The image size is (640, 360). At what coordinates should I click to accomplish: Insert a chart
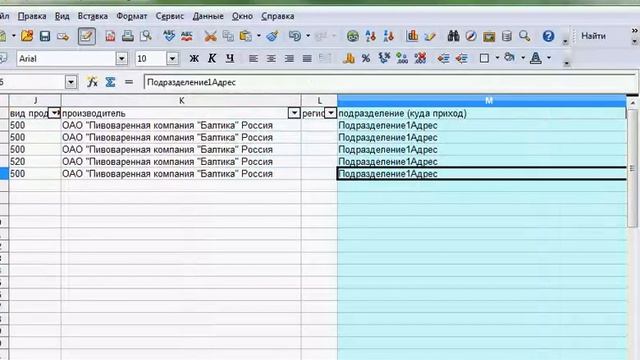412,36
